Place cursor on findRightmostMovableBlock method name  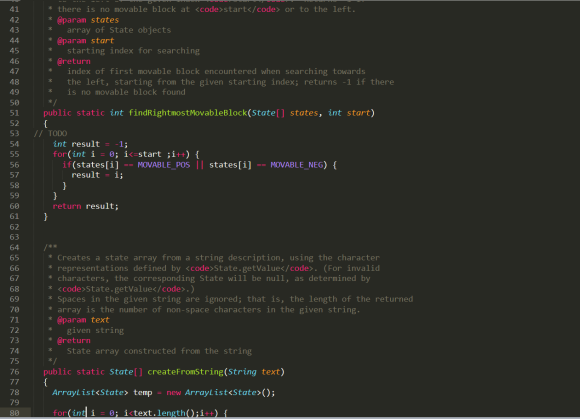188,113
